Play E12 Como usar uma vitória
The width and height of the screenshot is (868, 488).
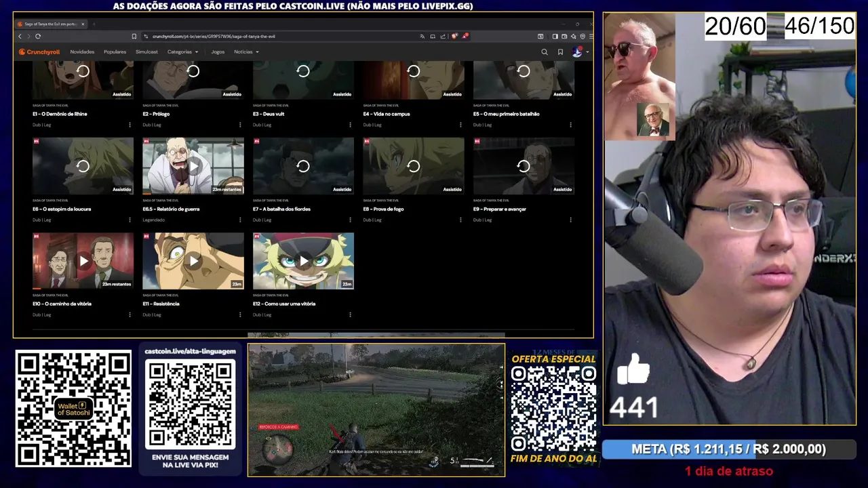(x=303, y=261)
